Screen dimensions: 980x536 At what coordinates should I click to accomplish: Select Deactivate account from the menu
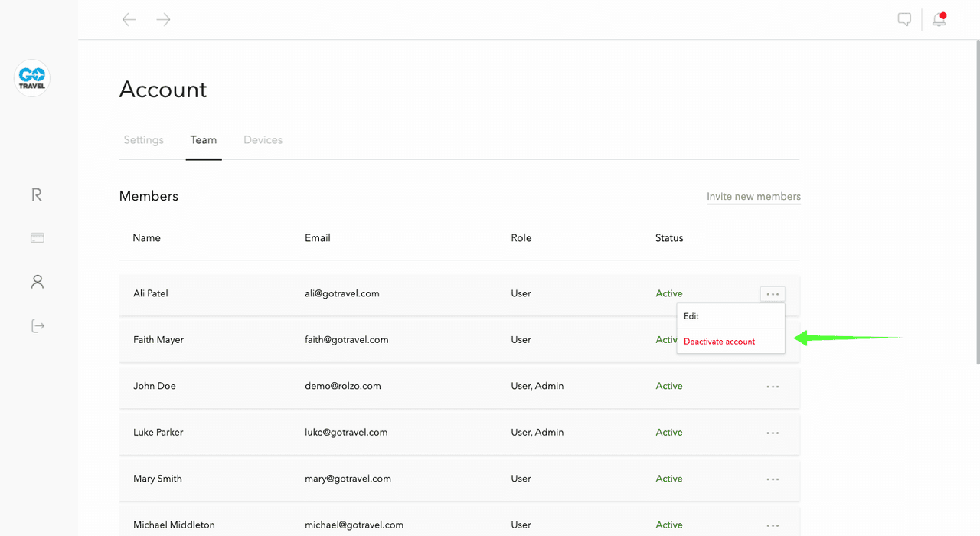coord(720,342)
